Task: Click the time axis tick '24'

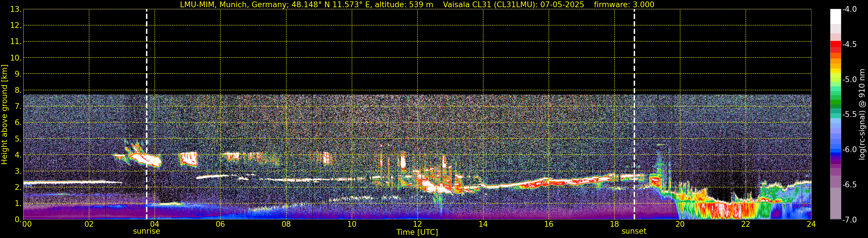Action: pos(811,224)
